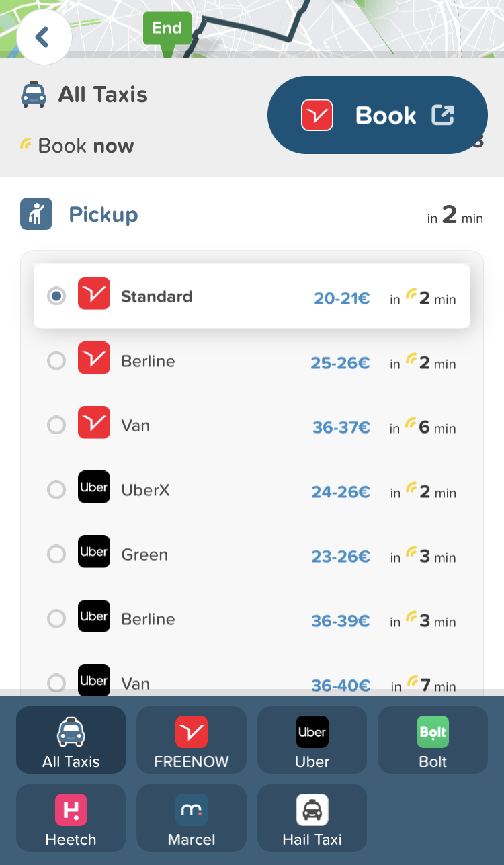Click the Pickup section heading
The image size is (504, 865).
pos(103,215)
